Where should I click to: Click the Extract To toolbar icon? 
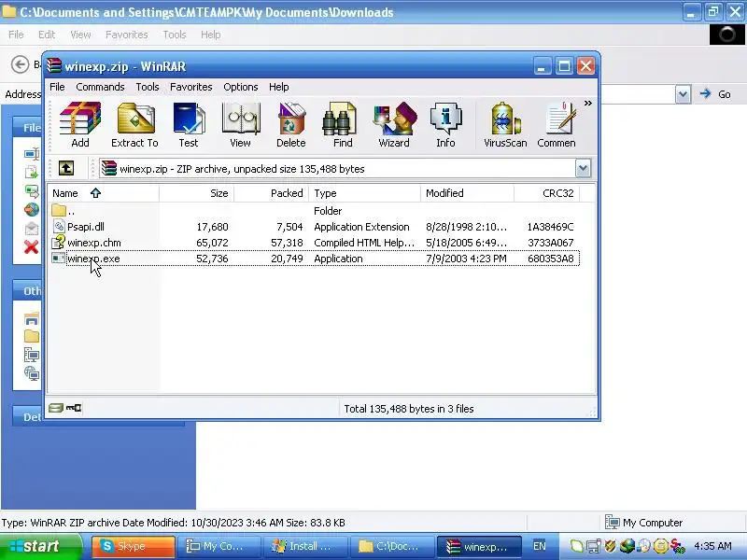tap(134, 125)
